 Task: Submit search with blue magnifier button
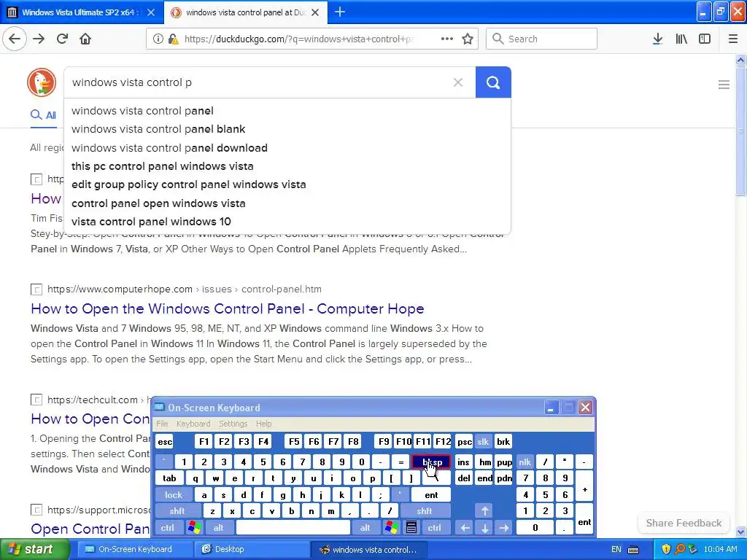[493, 82]
